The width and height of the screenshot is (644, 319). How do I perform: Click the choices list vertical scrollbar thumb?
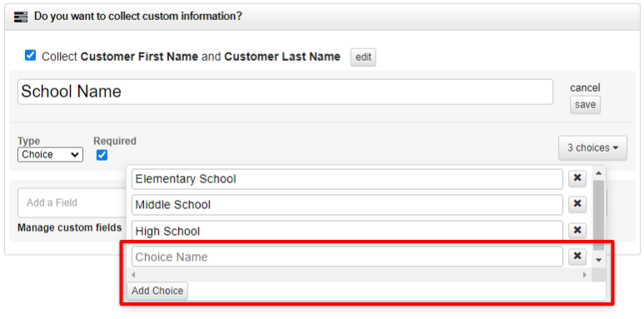598,213
